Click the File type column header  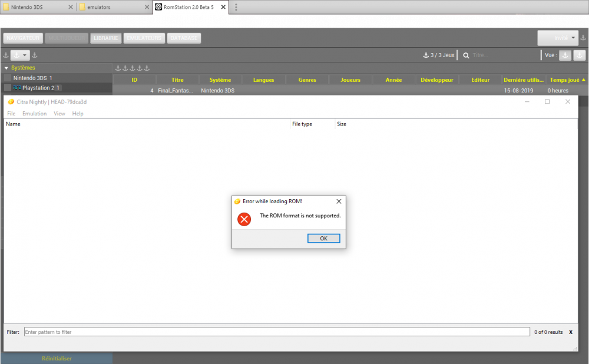[x=312, y=124]
